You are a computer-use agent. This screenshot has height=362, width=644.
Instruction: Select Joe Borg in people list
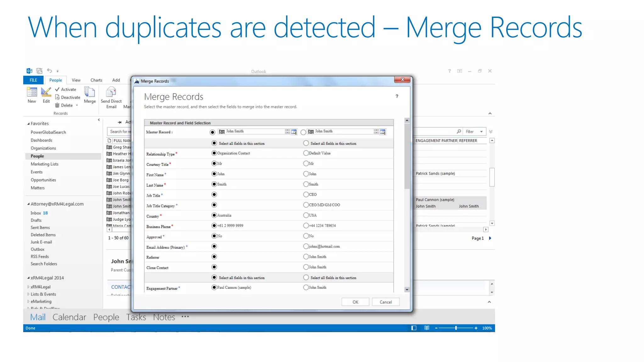[x=120, y=180]
